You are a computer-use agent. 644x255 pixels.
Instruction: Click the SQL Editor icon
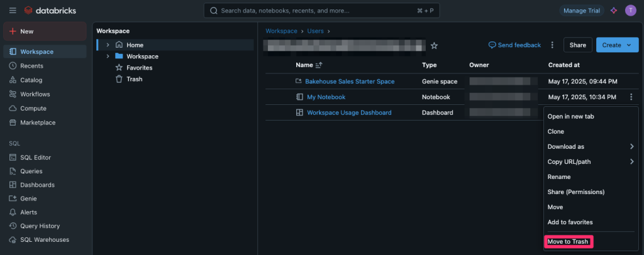pos(13,158)
